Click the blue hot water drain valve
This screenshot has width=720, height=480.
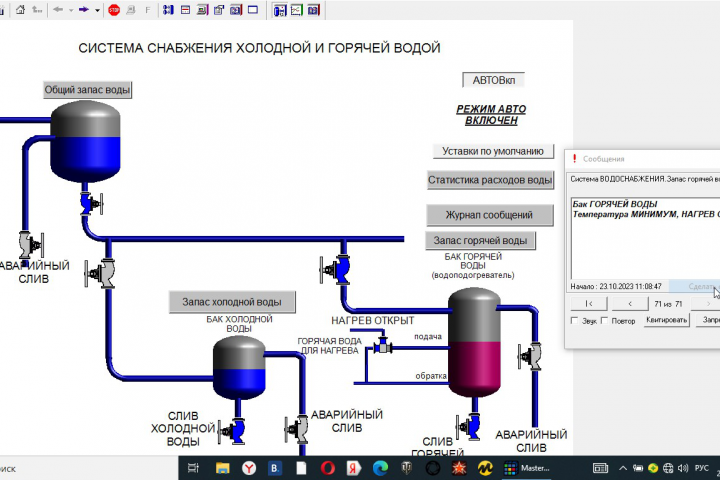469,427
